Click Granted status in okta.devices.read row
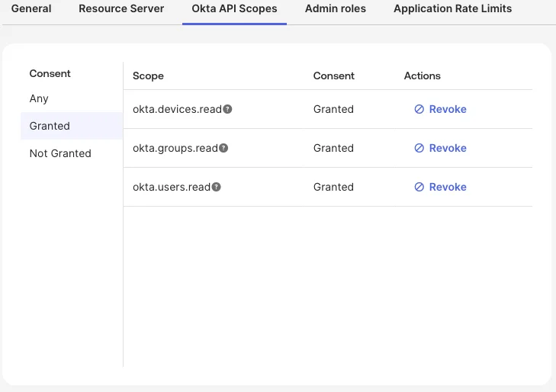 coord(333,109)
